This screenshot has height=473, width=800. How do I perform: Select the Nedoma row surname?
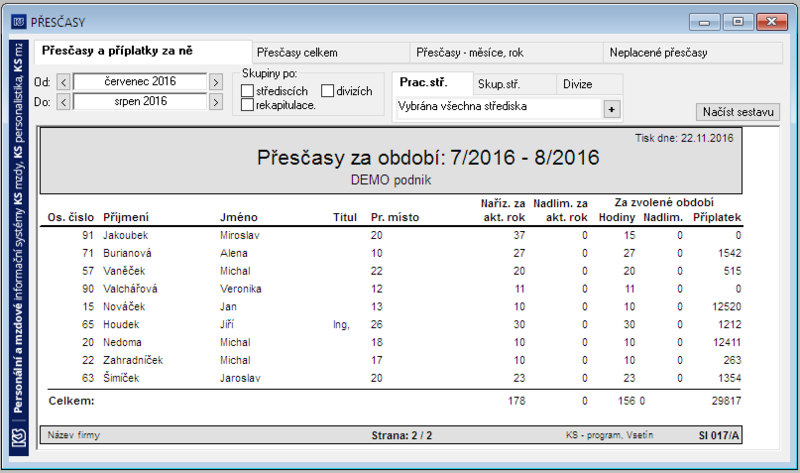coord(122,342)
